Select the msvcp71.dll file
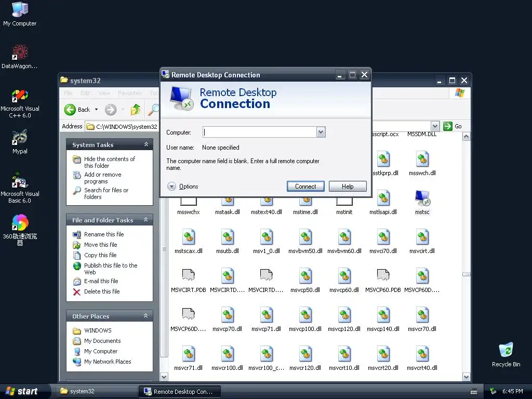The width and height of the screenshot is (532, 399). pos(267,320)
